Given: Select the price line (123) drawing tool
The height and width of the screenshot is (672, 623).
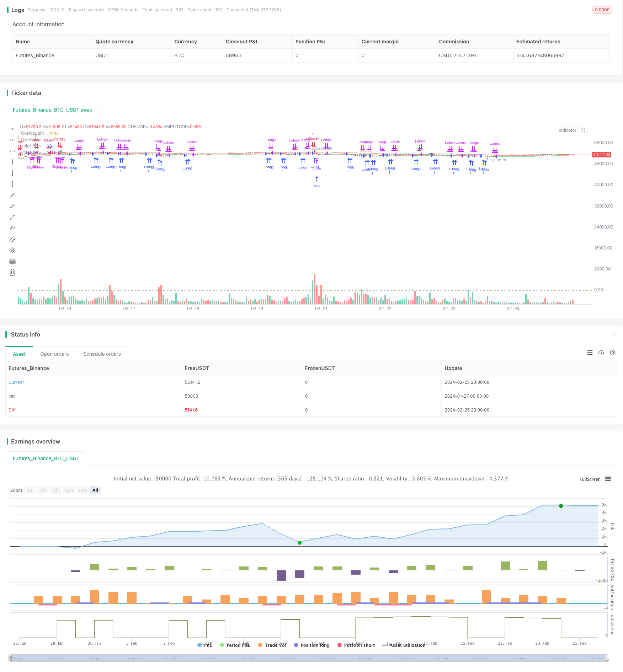Looking at the screenshot, I should click(x=12, y=228).
